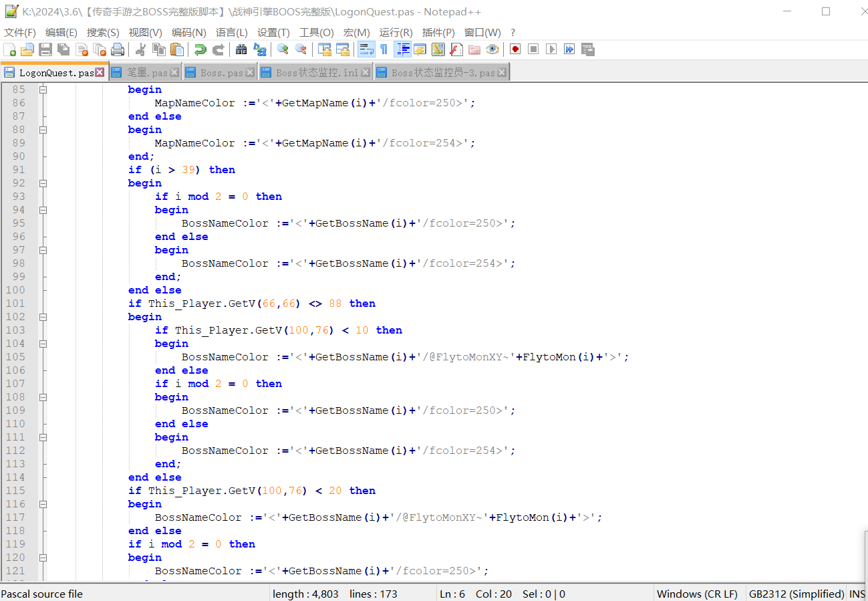The height and width of the screenshot is (601, 868).
Task: Toggle Word Wrap in toolbar
Action: pos(366,49)
